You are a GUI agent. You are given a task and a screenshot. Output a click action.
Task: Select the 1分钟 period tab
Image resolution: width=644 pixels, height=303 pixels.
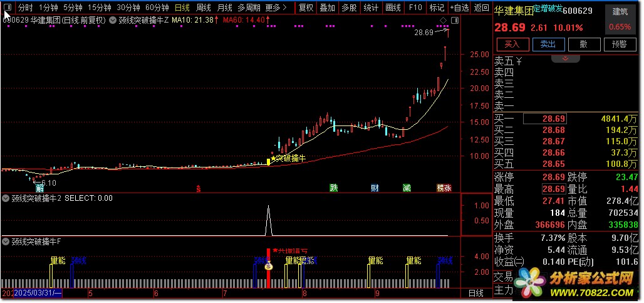tap(48, 8)
